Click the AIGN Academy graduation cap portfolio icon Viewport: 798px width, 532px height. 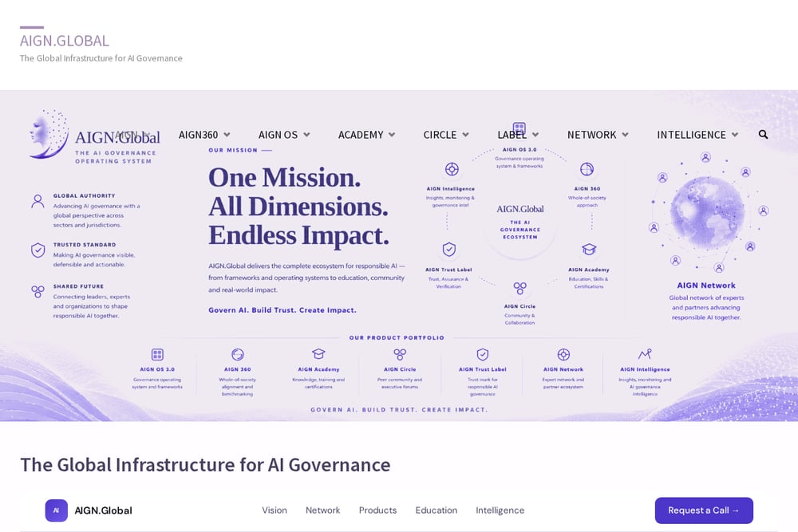tap(318, 354)
